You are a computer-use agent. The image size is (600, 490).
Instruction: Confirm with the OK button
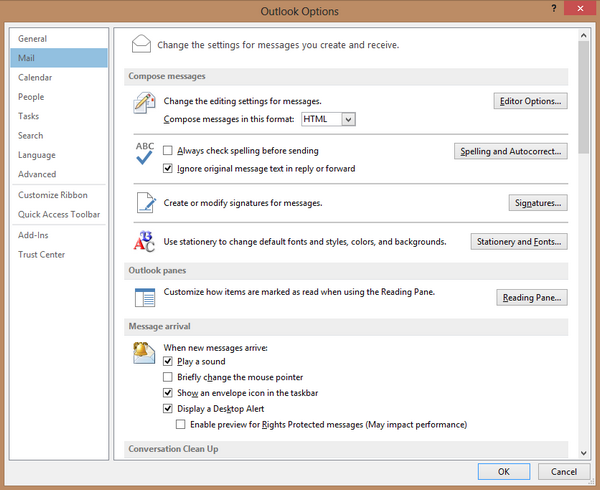[x=504, y=472]
